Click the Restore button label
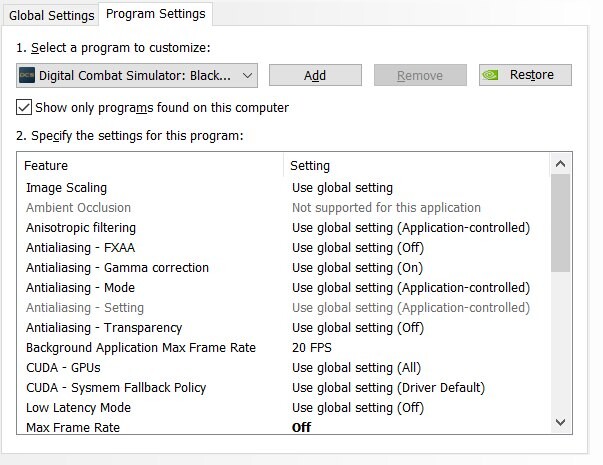This screenshot has height=465, width=603. pyautogui.click(x=531, y=75)
